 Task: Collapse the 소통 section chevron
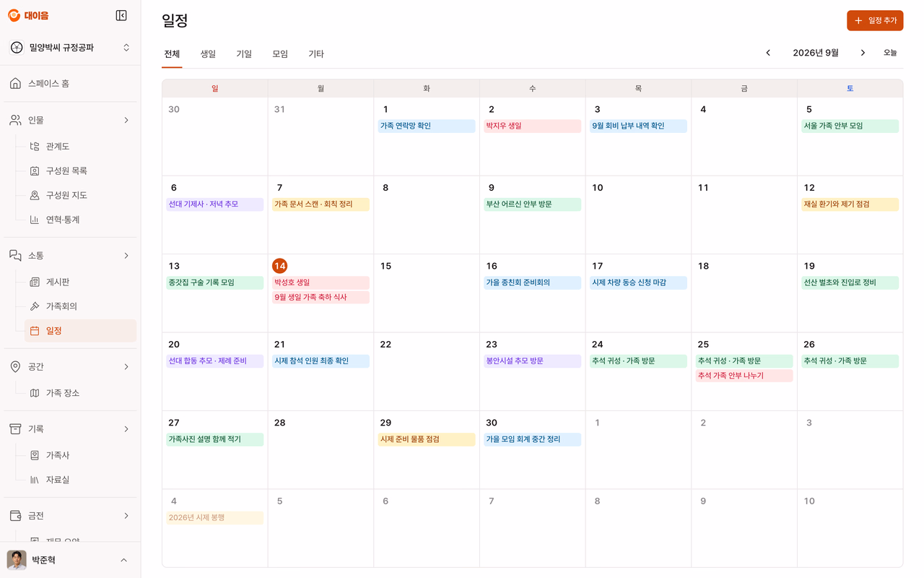tap(126, 256)
